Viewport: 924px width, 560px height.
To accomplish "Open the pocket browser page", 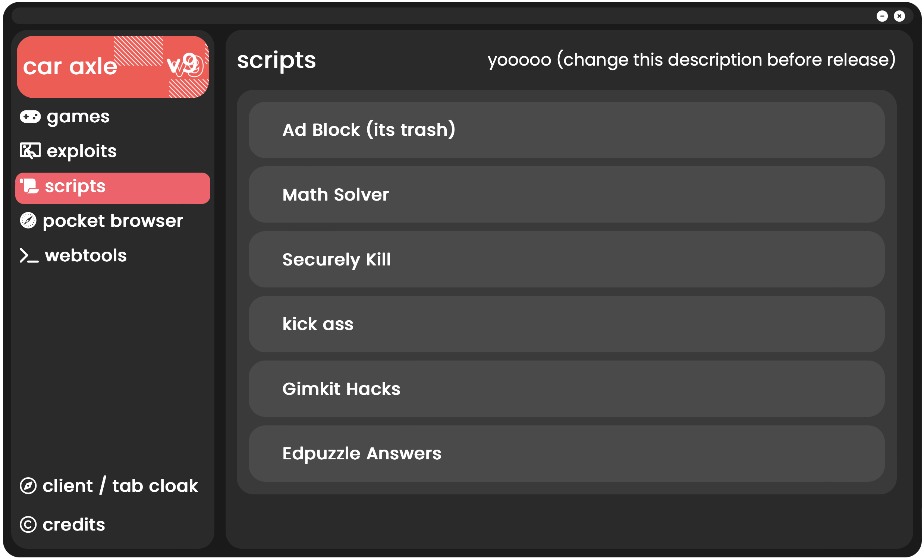I will point(113,221).
